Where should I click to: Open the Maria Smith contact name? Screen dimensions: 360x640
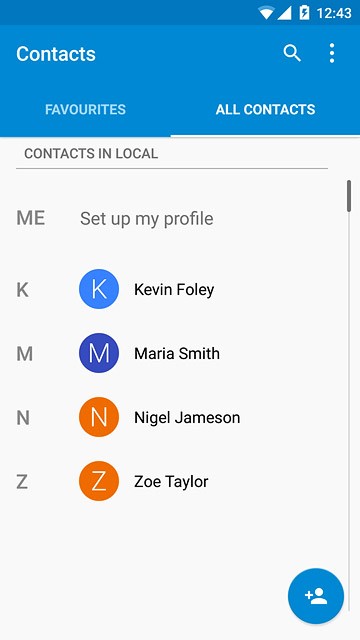click(x=177, y=353)
